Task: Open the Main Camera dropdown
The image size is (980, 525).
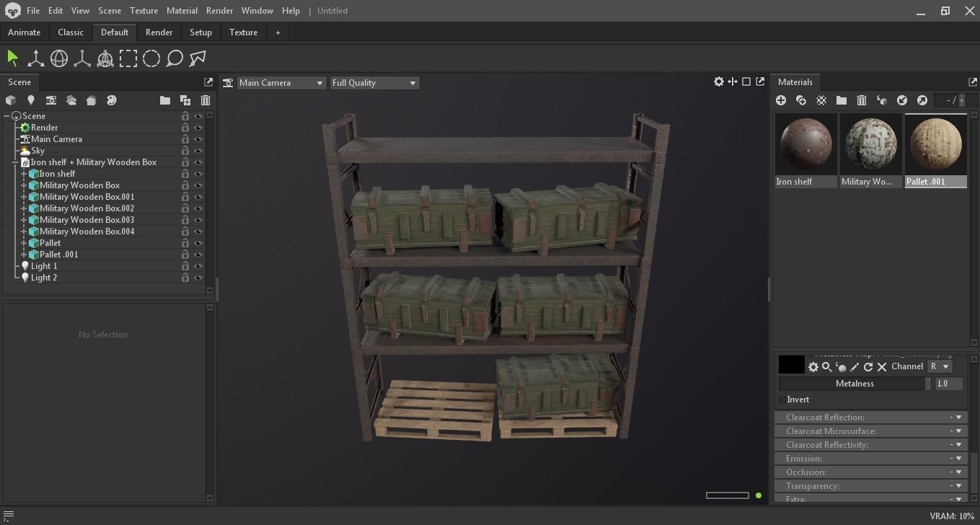Action: 281,83
